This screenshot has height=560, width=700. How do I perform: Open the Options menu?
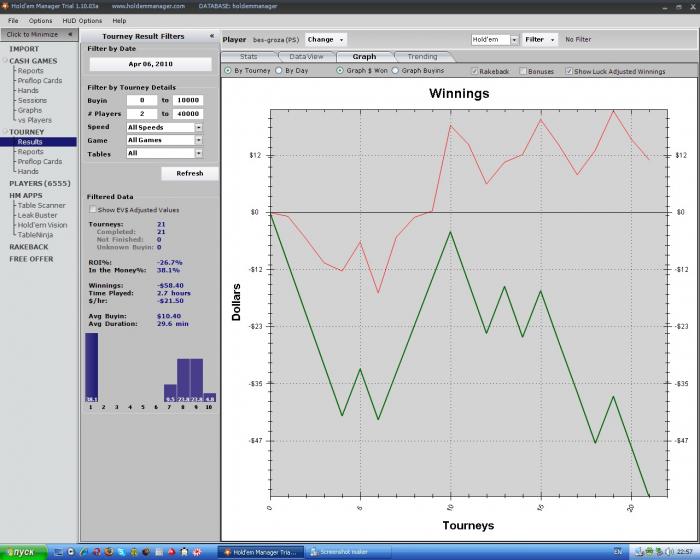[x=40, y=21]
